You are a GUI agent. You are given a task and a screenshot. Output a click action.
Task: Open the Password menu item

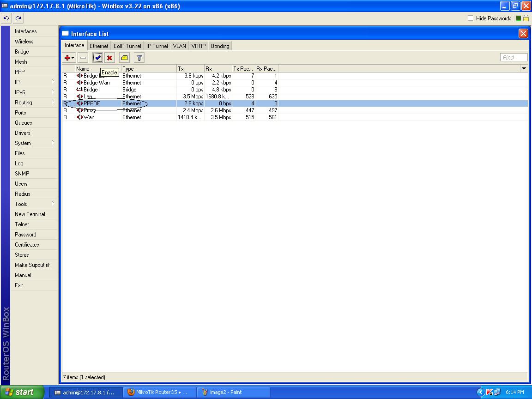pos(34,235)
